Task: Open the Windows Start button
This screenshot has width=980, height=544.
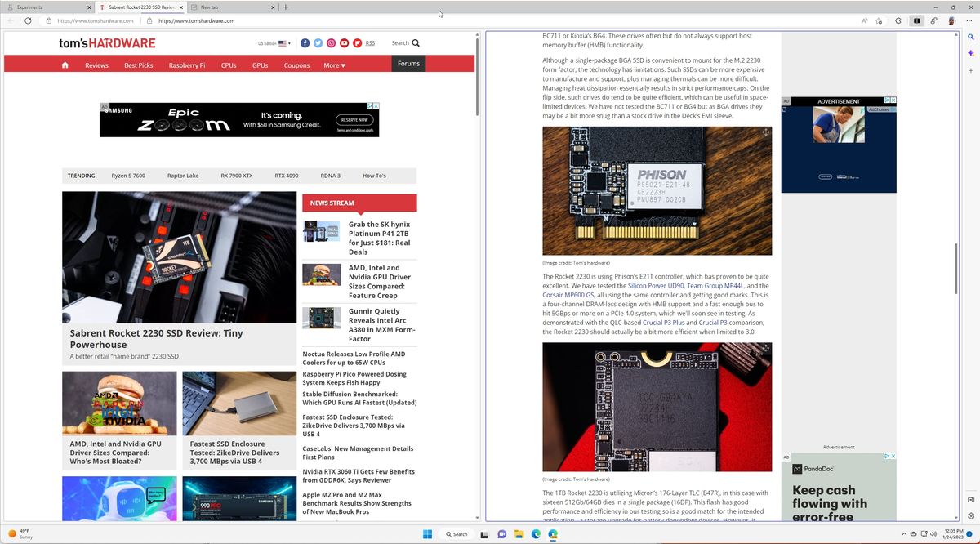Action: click(x=427, y=534)
